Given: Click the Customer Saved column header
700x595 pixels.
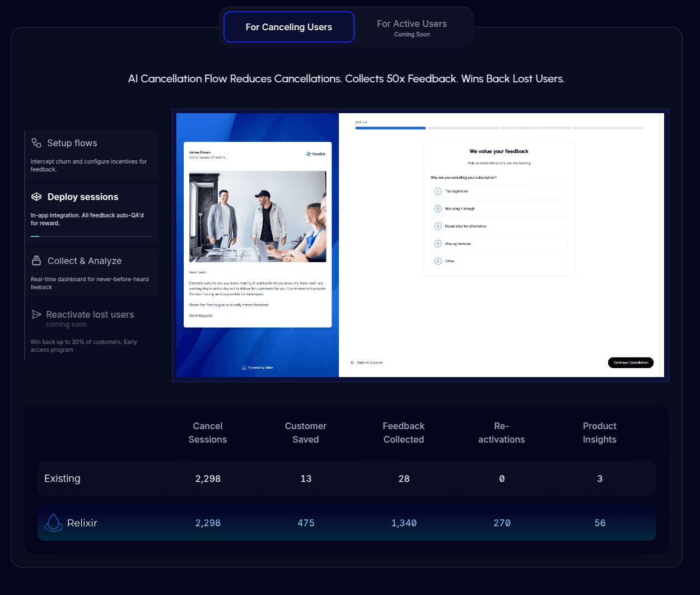Looking at the screenshot, I should [306, 433].
